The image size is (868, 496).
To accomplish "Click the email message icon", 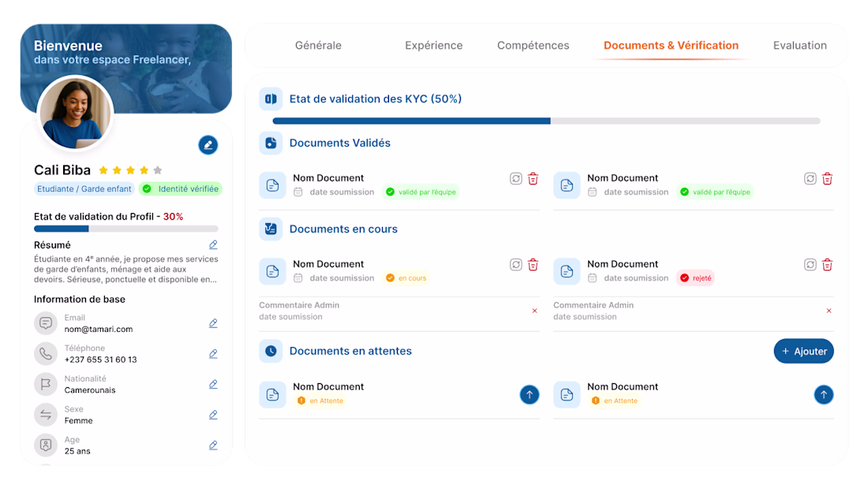I will tap(46, 323).
